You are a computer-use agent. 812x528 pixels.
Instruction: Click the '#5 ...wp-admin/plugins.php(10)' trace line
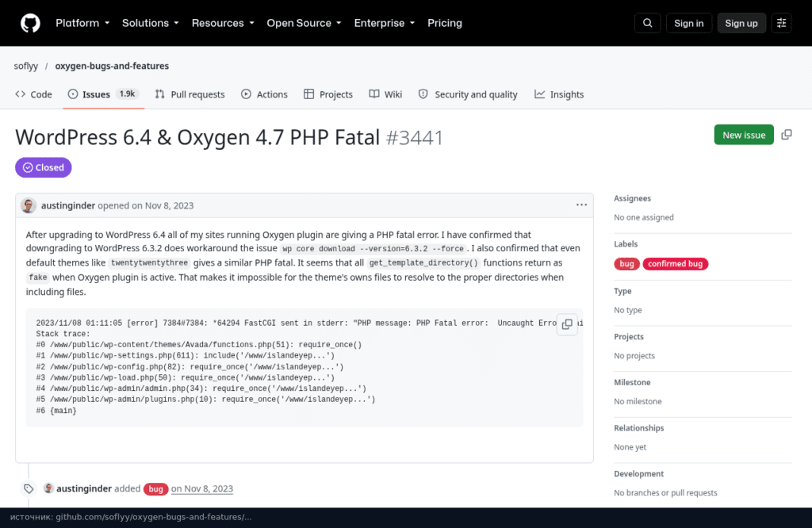205,400
